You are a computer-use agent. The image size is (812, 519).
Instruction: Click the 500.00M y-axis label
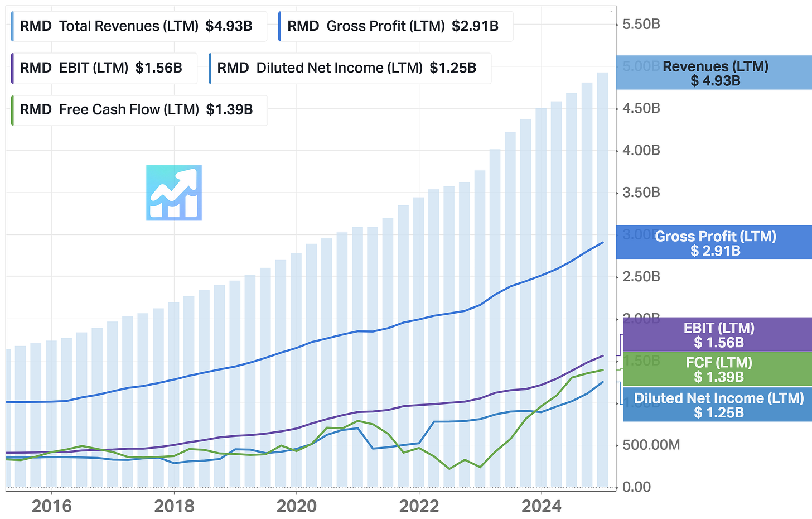click(x=651, y=445)
